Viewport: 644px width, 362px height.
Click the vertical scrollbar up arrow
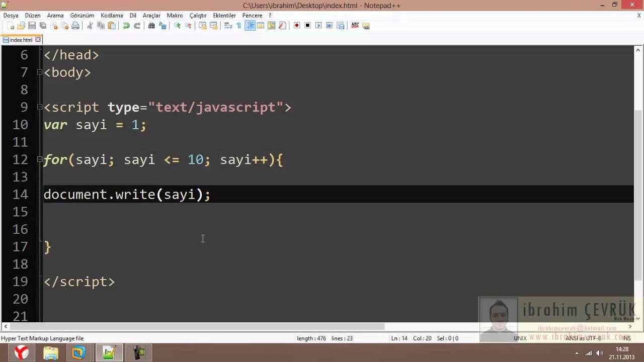[x=638, y=50]
